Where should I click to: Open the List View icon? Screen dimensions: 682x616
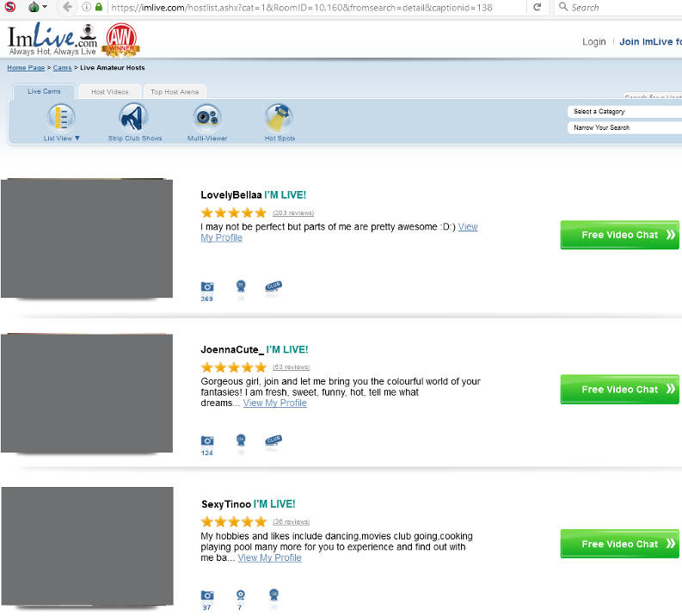pyautogui.click(x=61, y=116)
